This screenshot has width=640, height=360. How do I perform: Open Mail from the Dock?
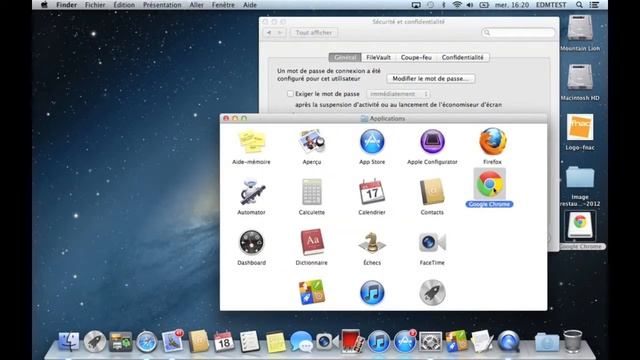[x=172, y=341]
